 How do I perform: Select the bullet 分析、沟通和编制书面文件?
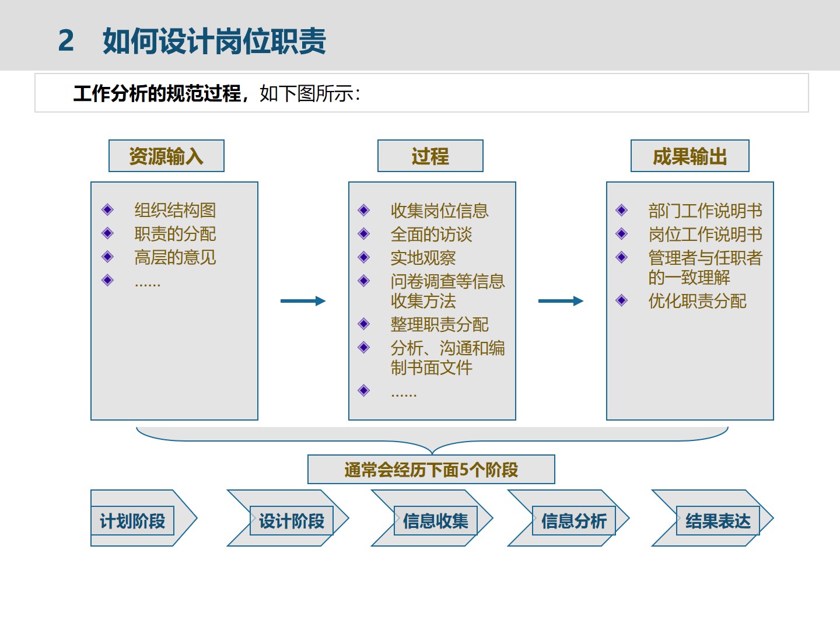[448, 358]
